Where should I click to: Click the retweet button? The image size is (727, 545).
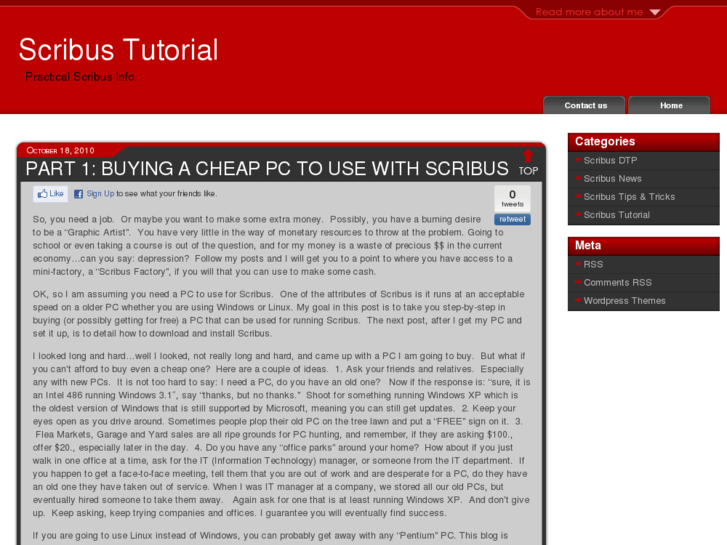click(512, 219)
